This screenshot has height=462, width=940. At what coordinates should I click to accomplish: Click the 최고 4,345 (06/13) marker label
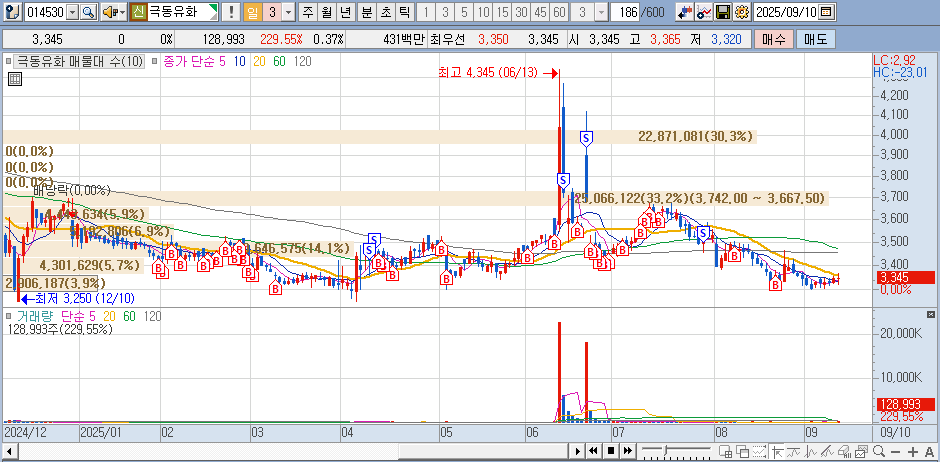[x=490, y=73]
